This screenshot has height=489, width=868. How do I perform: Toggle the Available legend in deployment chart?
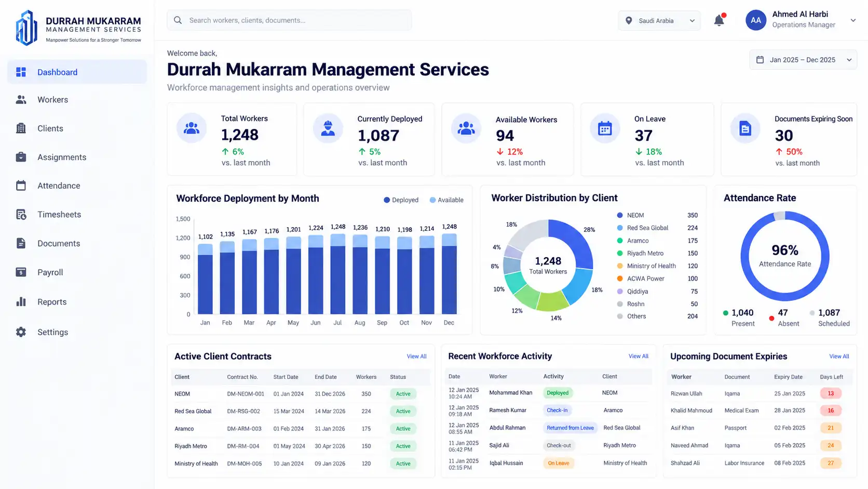click(446, 200)
